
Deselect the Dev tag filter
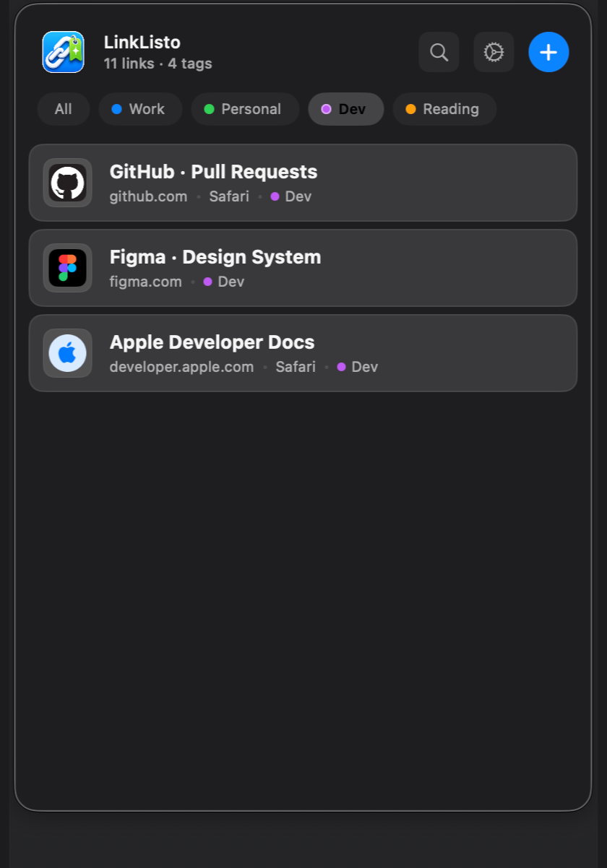(345, 109)
